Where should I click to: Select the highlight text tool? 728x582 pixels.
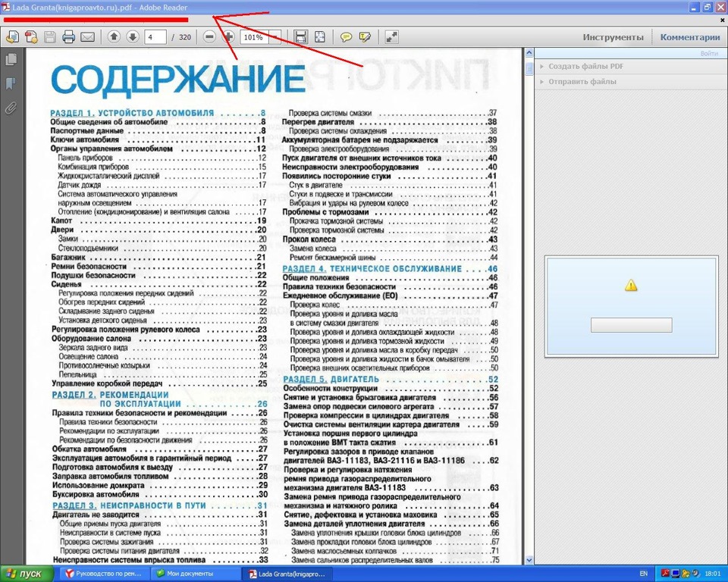[365, 37]
